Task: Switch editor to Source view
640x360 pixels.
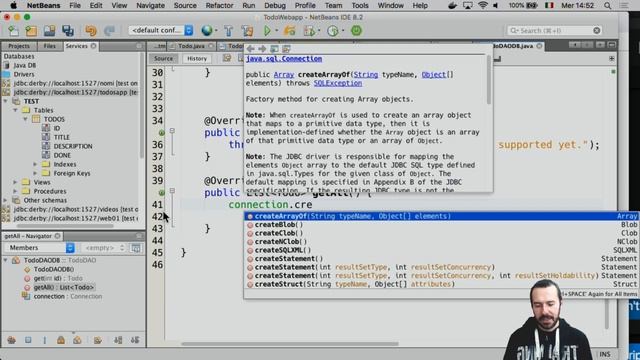Action: pos(163,58)
